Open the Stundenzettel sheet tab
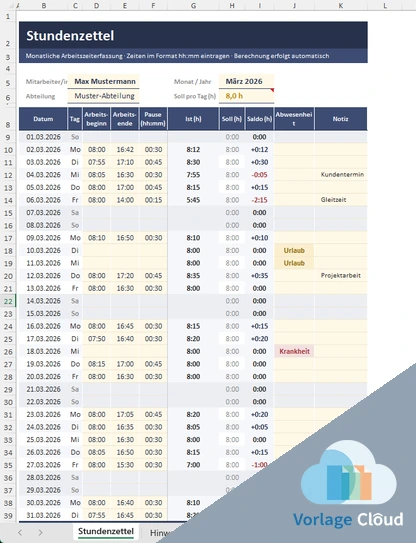416x543 pixels. pos(106,532)
